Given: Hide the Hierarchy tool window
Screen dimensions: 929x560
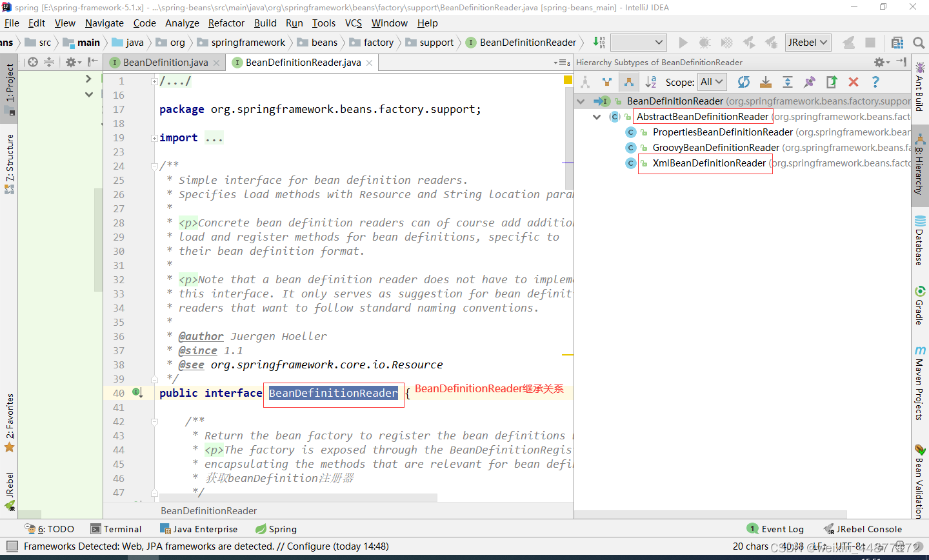Looking at the screenshot, I should [902, 63].
